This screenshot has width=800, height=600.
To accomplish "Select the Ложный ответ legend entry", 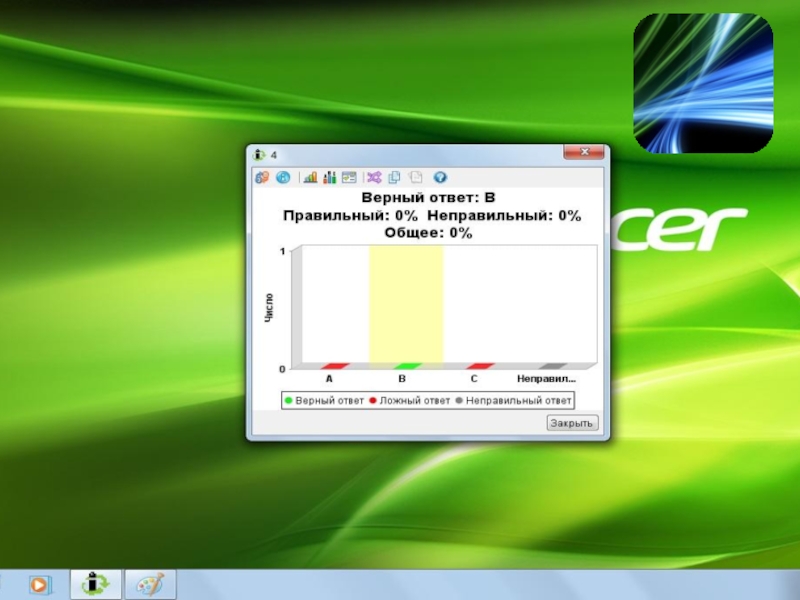I will coord(410,400).
